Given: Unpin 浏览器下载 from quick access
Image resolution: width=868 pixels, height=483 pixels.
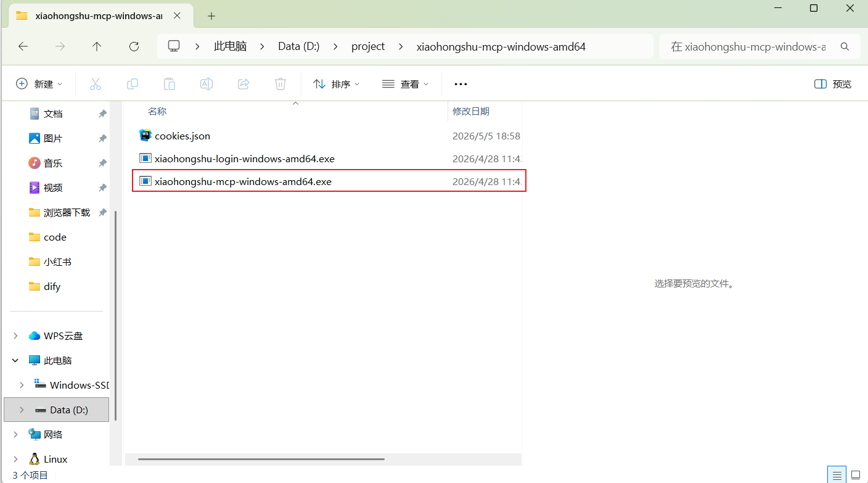Looking at the screenshot, I should (102, 213).
